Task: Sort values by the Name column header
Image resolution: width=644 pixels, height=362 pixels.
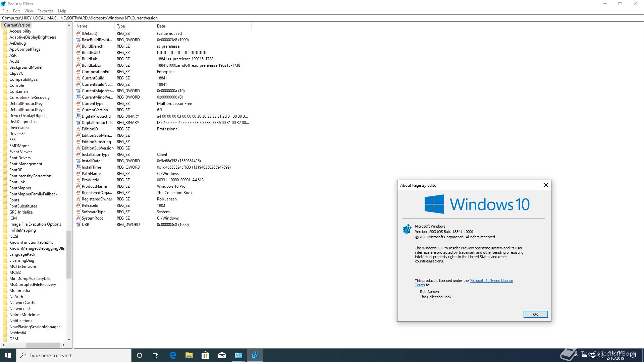Action: tap(95, 26)
